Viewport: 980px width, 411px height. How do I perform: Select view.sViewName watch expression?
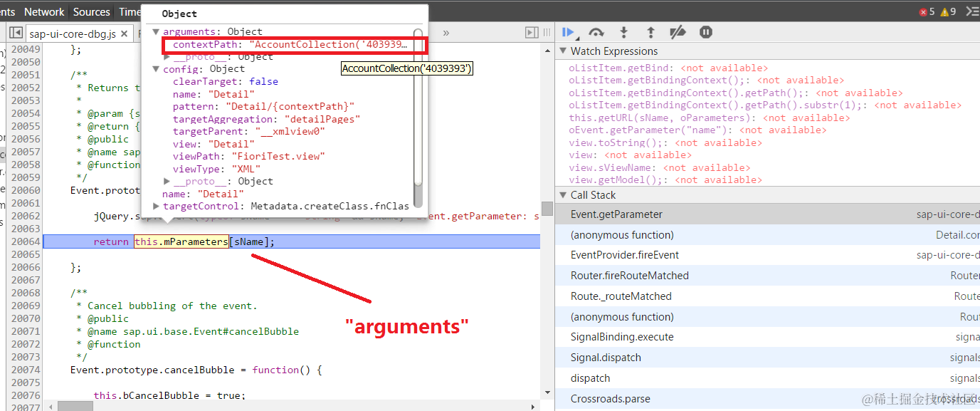pos(659,168)
